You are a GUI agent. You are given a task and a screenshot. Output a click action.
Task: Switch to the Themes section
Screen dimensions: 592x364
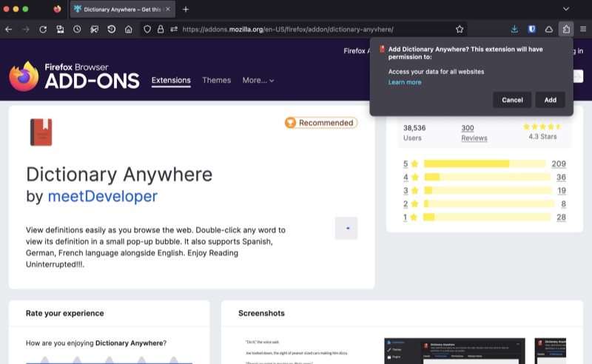pyautogui.click(x=216, y=80)
